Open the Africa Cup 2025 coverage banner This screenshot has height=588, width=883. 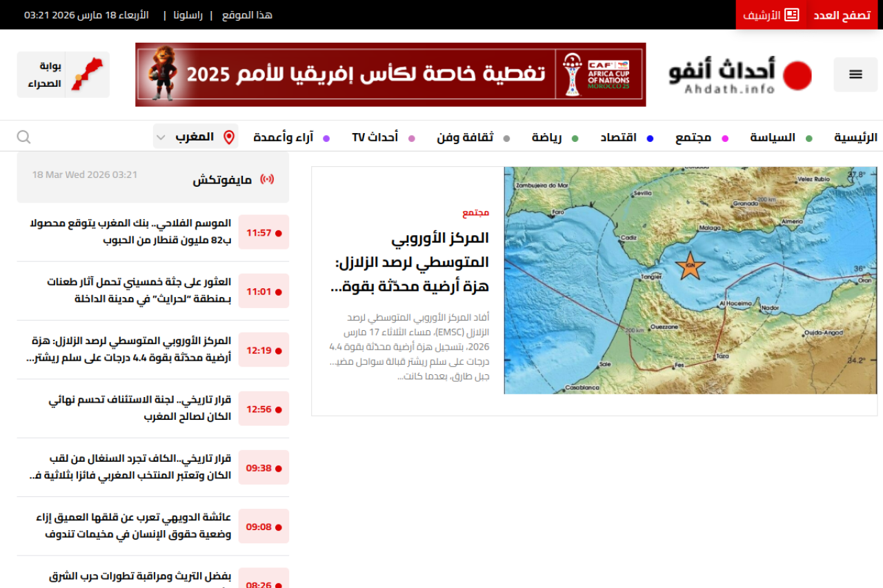[390, 74]
